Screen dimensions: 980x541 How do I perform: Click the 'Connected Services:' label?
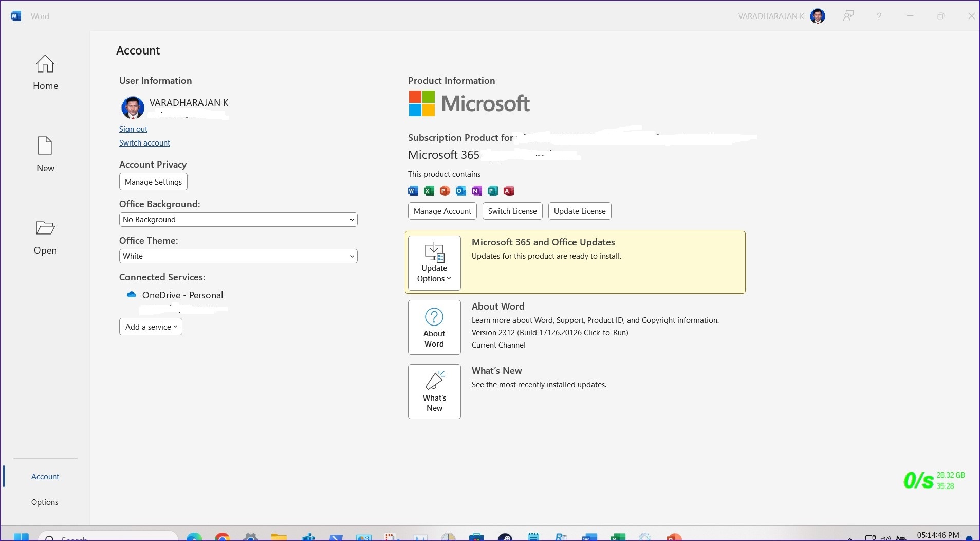(162, 277)
